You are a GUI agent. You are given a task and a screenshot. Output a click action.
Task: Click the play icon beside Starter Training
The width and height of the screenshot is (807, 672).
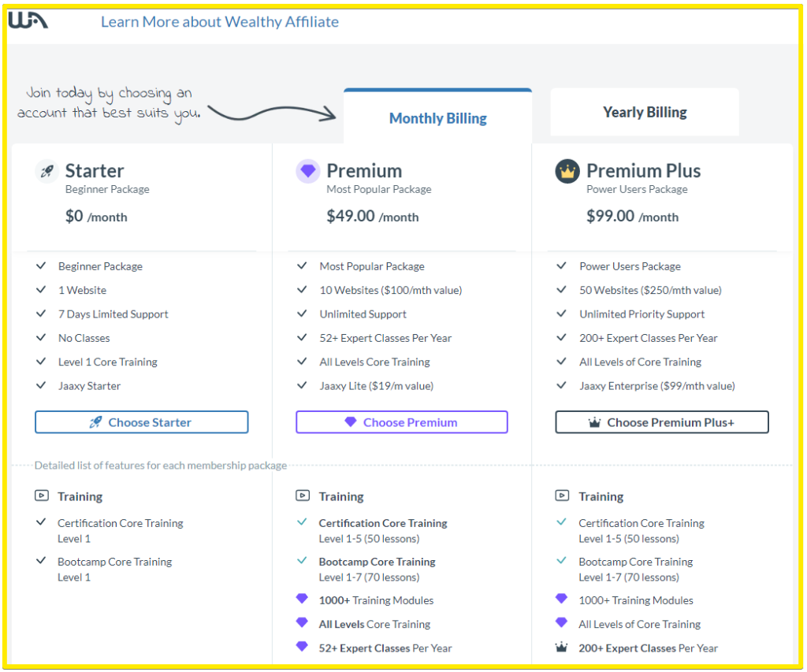(42, 496)
